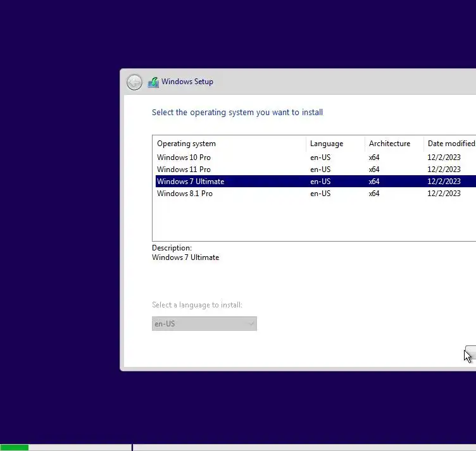Click 12/2/2023 date for Windows 8.1 Pro
Image resolution: width=476 pixels, height=451 pixels.
pos(444,194)
